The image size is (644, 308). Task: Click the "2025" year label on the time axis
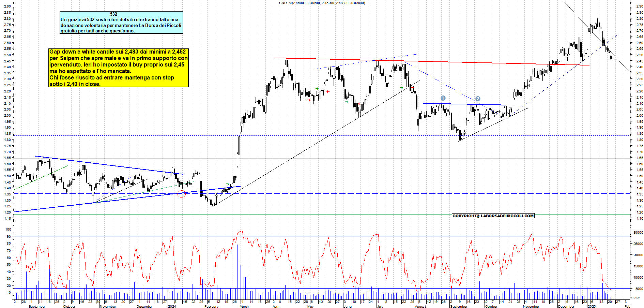592,306
